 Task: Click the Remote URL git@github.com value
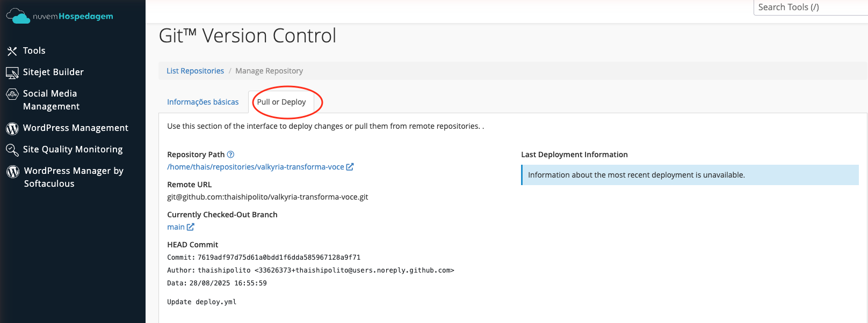point(267,197)
